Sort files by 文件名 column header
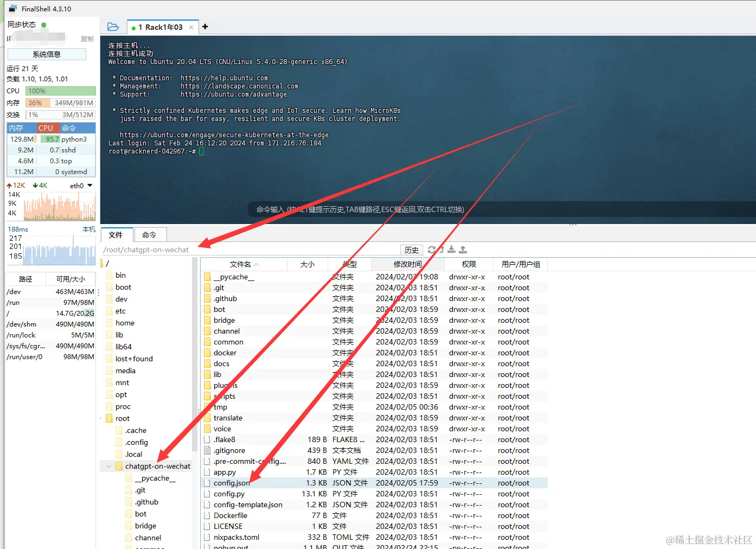This screenshot has height=549, width=756. click(x=240, y=264)
